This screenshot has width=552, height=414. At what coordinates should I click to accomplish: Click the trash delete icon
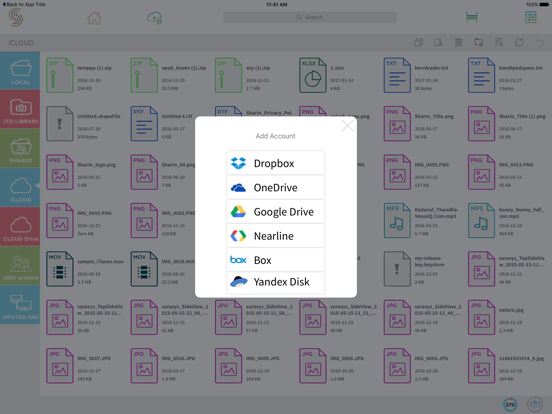pyautogui.click(x=458, y=43)
